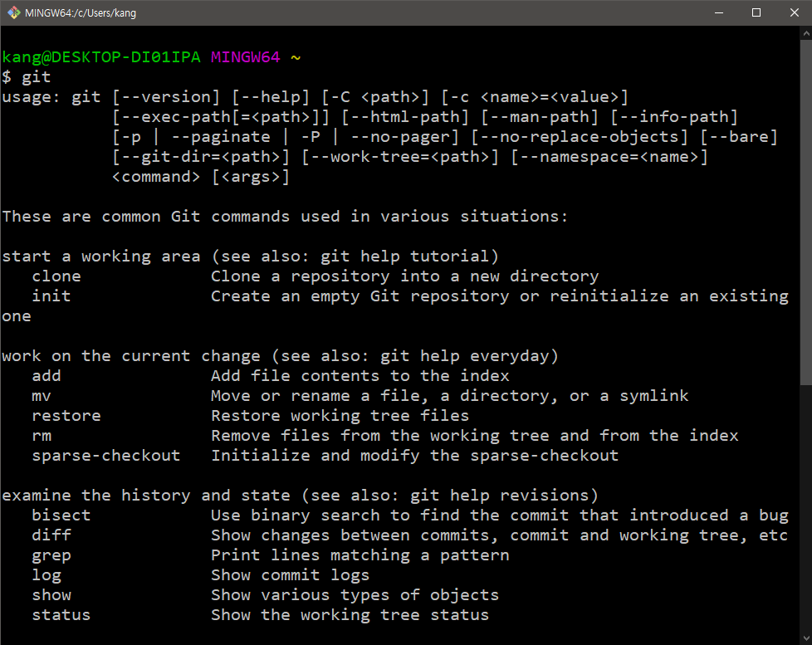Click the '[--info-path]' option text
The image size is (812, 645).
[674, 117]
